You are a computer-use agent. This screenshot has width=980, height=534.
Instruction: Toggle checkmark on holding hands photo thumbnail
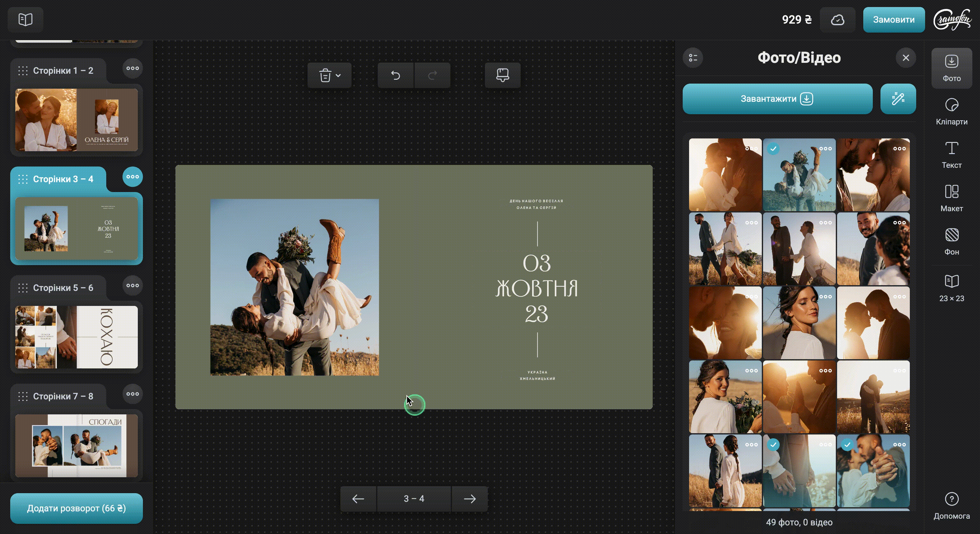coord(773,445)
